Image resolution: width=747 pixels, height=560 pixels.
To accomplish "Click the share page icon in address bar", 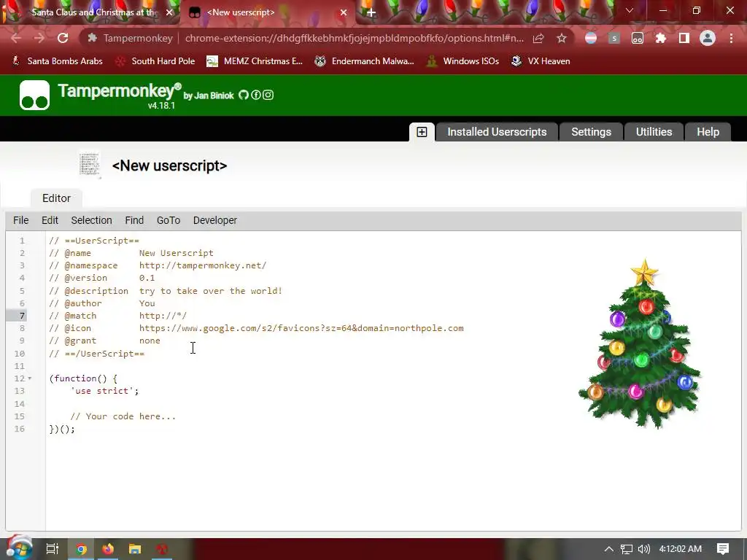I will (538, 38).
